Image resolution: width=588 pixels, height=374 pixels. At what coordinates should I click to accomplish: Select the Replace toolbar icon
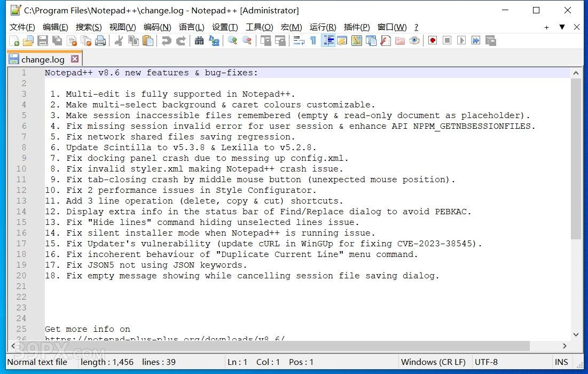(214, 40)
